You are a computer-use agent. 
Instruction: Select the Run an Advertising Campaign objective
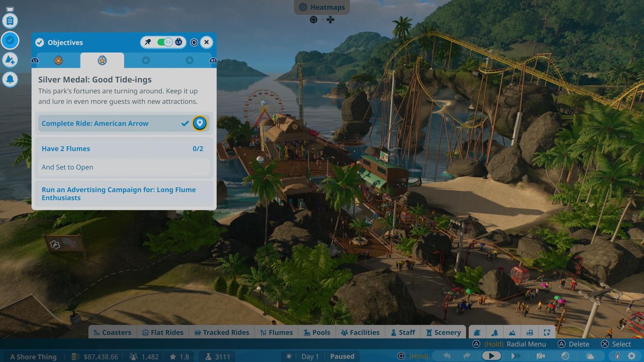[x=119, y=194]
